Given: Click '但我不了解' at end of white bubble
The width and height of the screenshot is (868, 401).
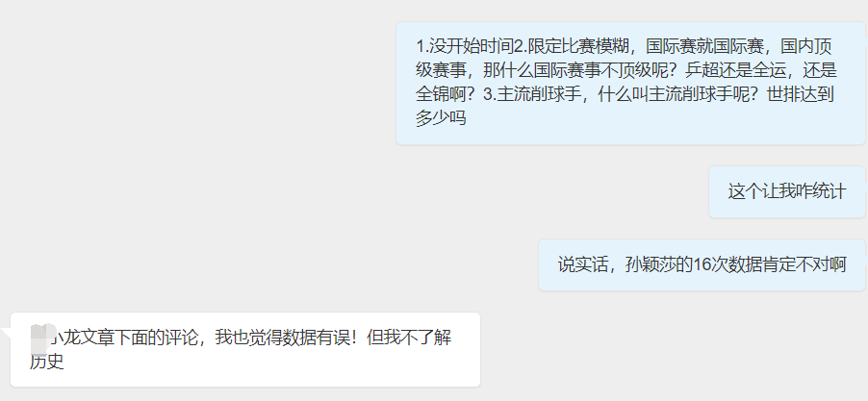Looking at the screenshot, I should pos(409,338).
